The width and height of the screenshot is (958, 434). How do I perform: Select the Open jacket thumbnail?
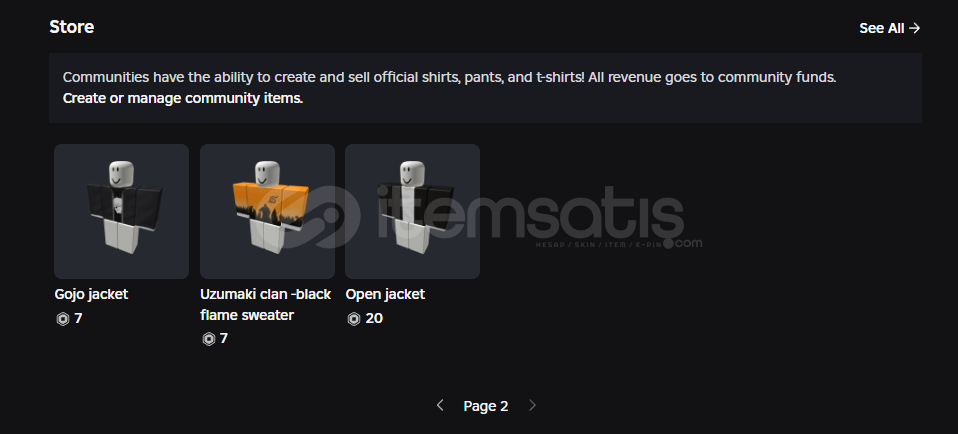pos(412,211)
